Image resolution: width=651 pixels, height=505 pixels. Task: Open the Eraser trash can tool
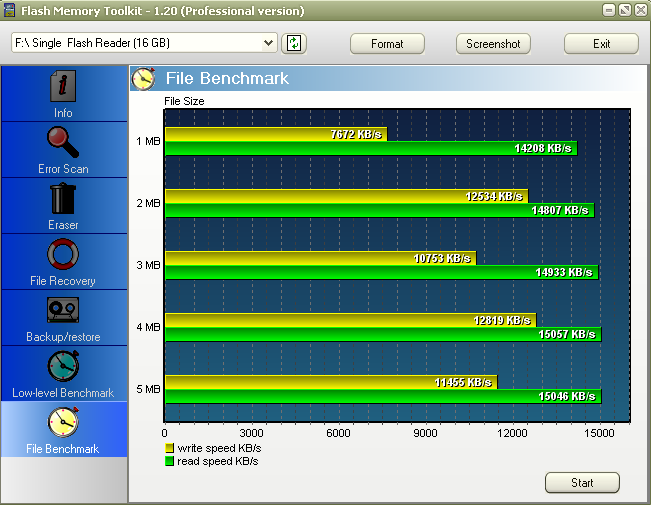click(63, 199)
